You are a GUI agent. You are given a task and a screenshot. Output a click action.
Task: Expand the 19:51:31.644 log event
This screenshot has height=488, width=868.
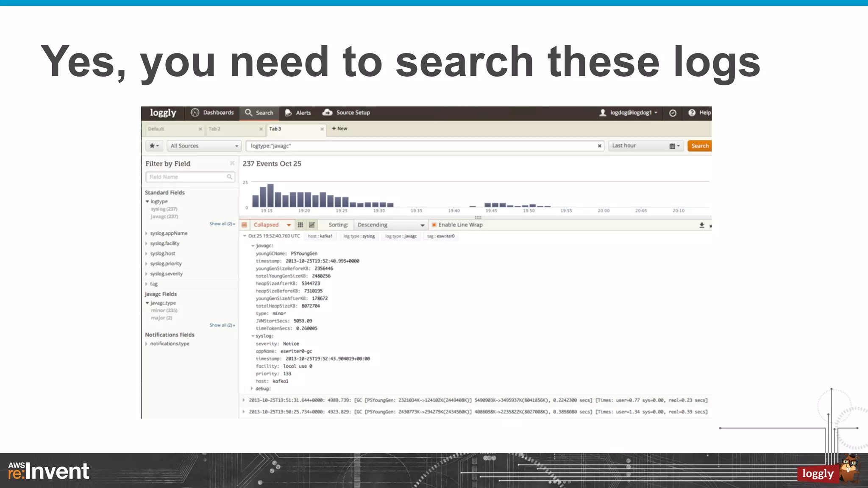(x=244, y=400)
